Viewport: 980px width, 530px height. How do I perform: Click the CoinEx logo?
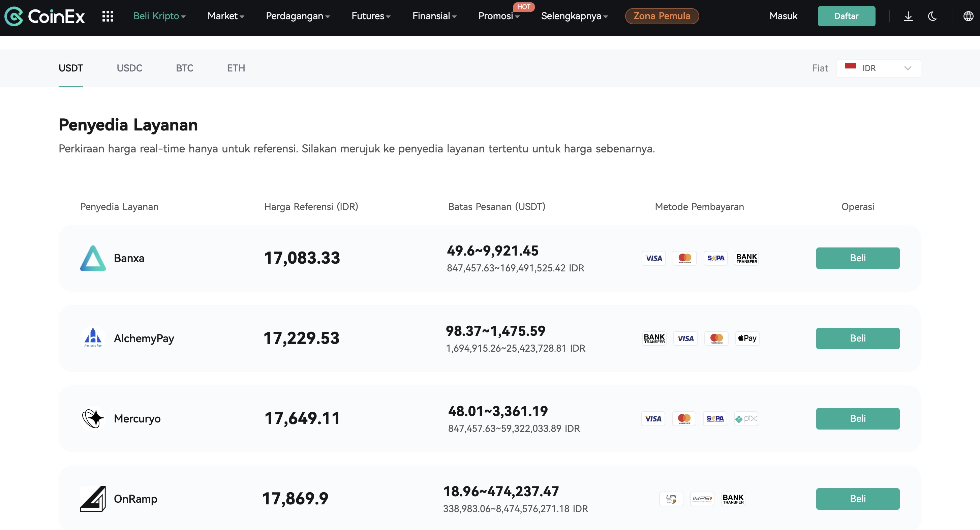[x=44, y=16]
